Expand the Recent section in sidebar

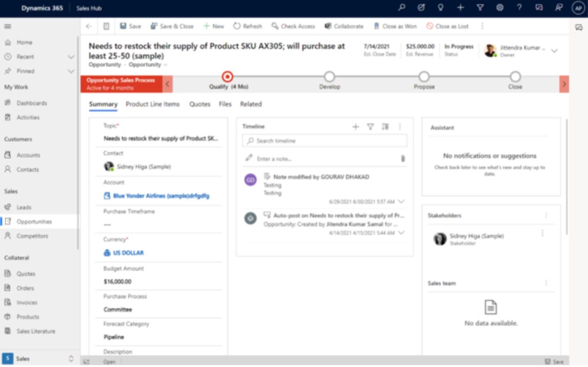tap(71, 57)
